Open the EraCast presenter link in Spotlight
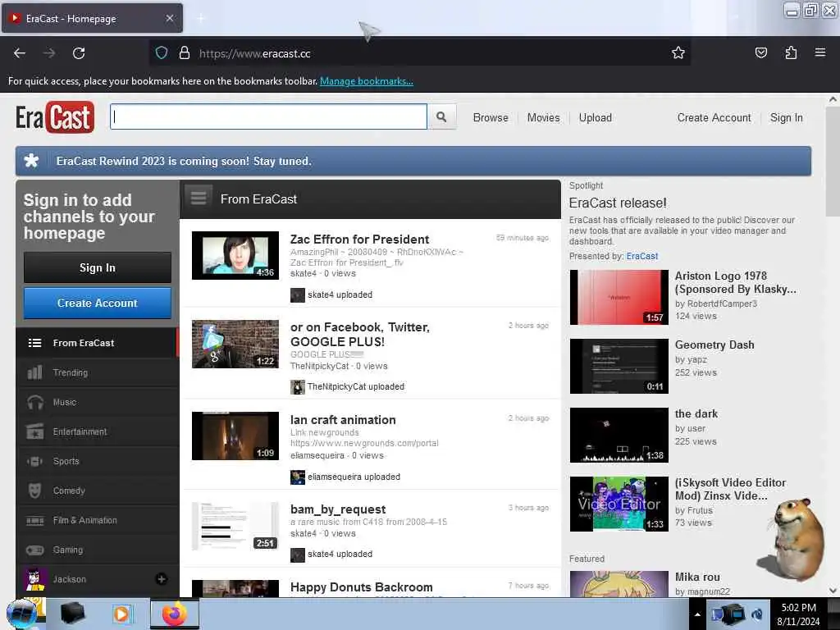Viewport: 840px width, 630px height. click(x=641, y=256)
